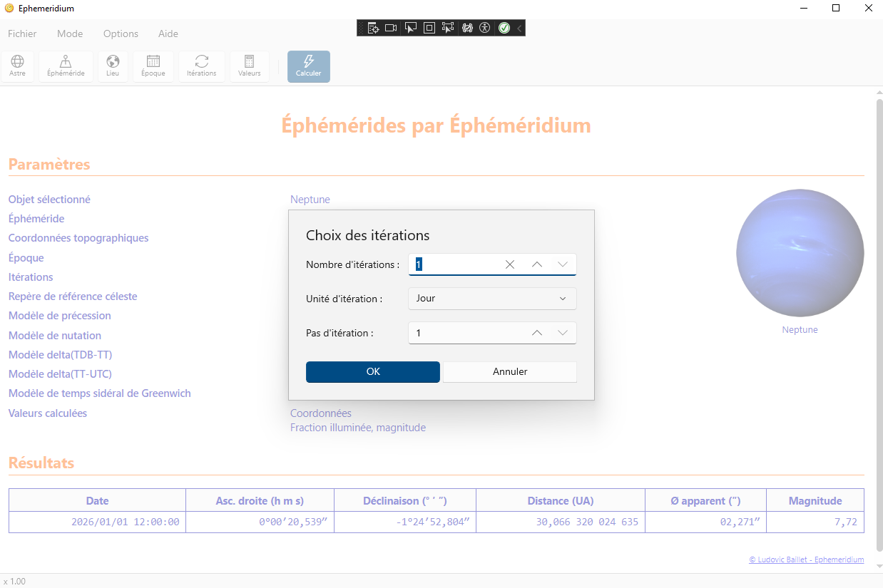The width and height of the screenshot is (883, 588).
Task: Click the Neptune planet image
Action: coord(800,253)
